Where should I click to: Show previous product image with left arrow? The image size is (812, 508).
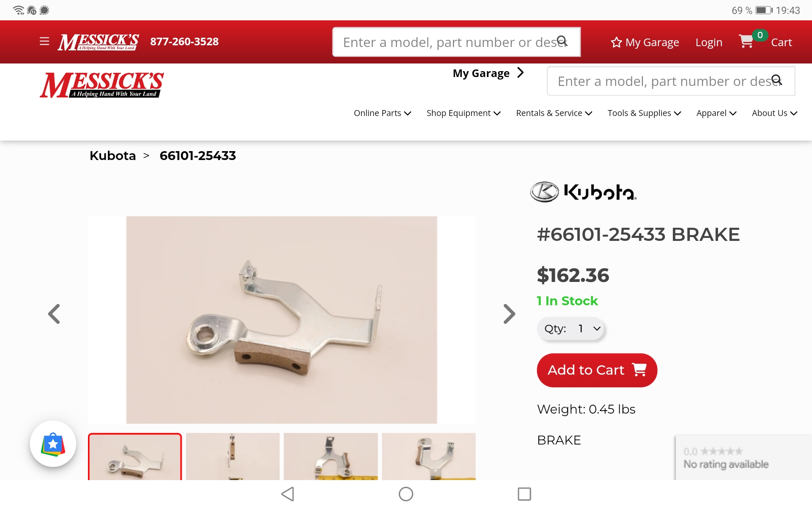pos(54,314)
